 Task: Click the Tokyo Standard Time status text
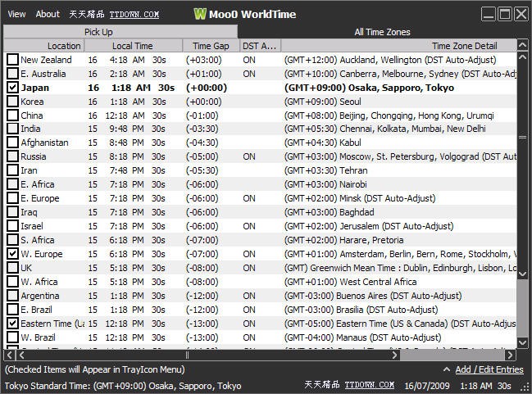point(123,386)
